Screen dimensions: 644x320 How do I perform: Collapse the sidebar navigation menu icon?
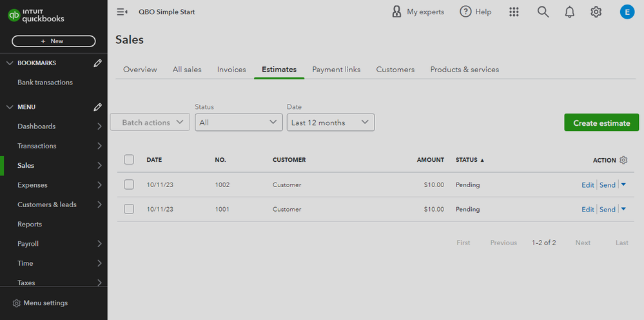pyautogui.click(x=122, y=12)
